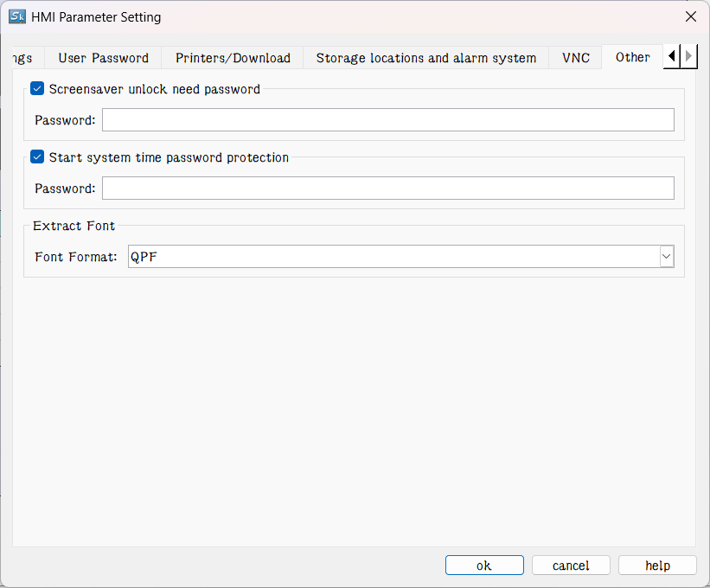Go to the VNC tab
Screen dimensions: 710x588
pos(575,58)
